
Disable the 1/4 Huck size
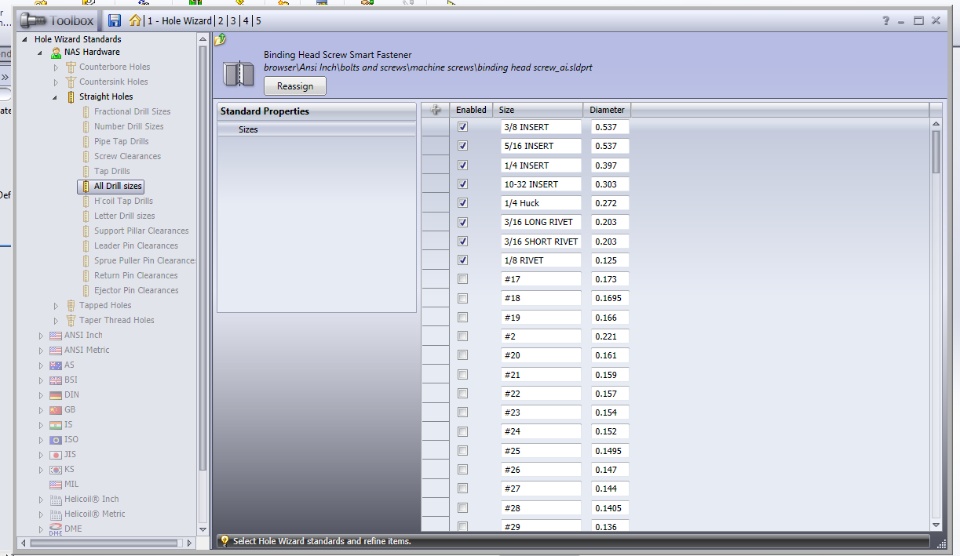[x=463, y=203]
